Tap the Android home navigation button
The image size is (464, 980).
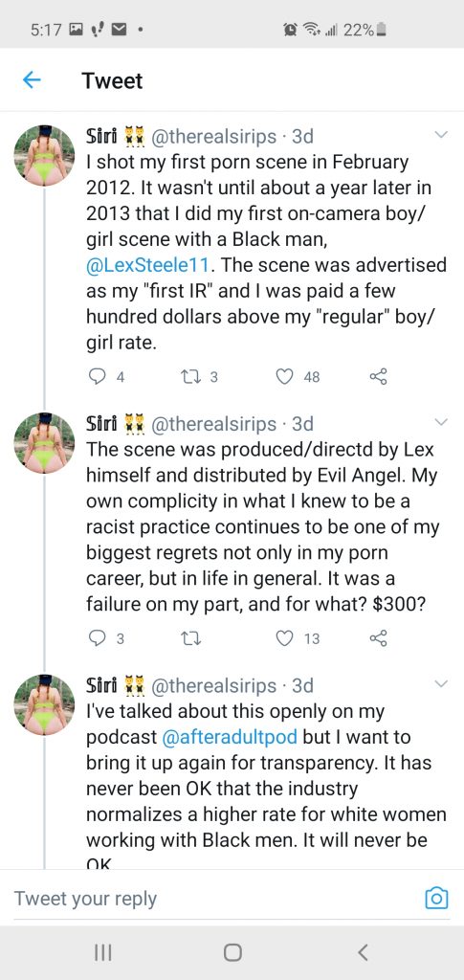click(x=232, y=952)
